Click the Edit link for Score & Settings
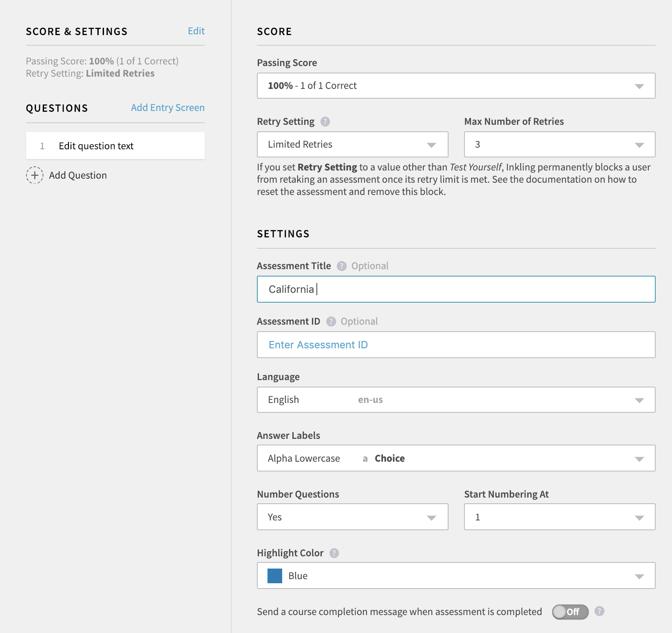The width and height of the screenshot is (672, 633). [x=196, y=31]
